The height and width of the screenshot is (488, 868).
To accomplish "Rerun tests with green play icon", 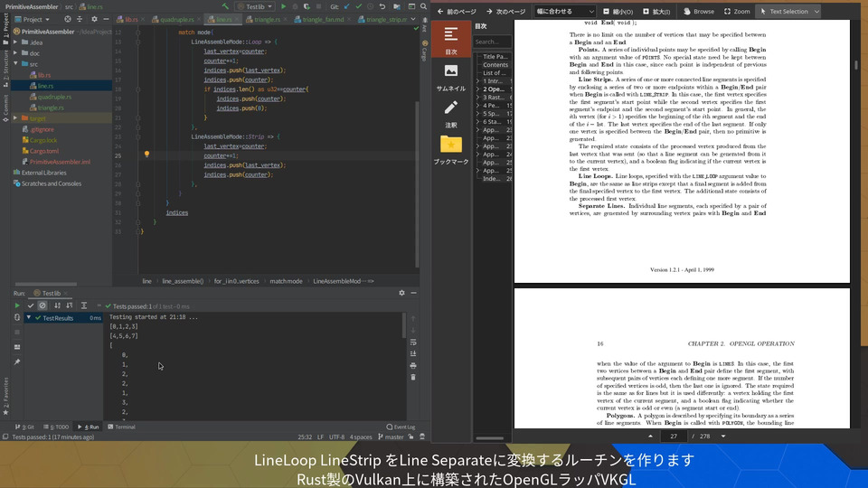I will [17, 305].
